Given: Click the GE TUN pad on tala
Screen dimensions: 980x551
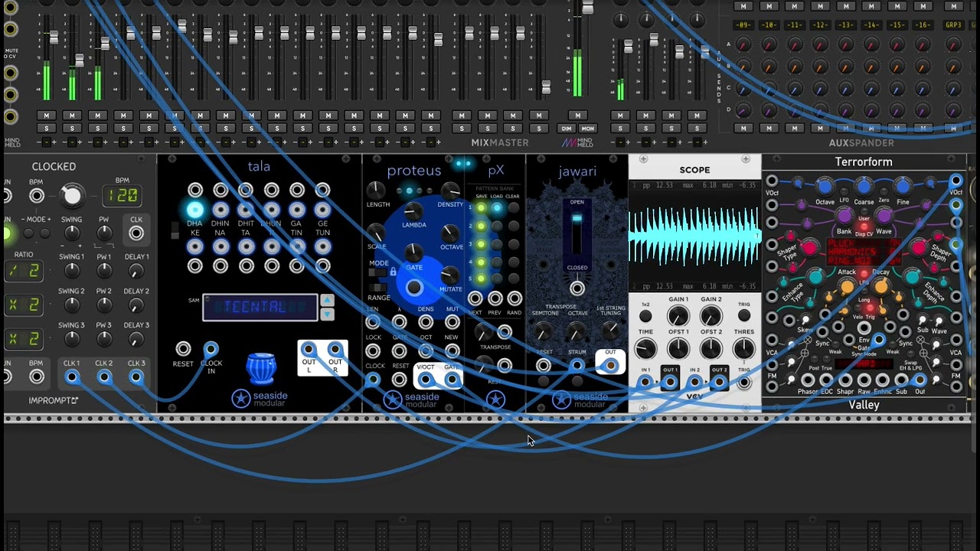Looking at the screenshot, I should point(322,210).
